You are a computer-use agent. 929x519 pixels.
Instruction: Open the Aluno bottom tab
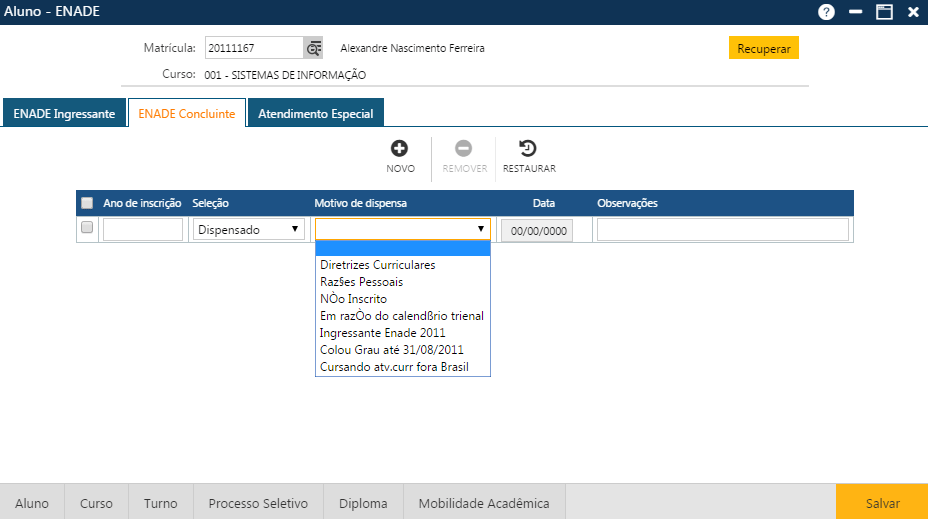pyautogui.click(x=32, y=502)
